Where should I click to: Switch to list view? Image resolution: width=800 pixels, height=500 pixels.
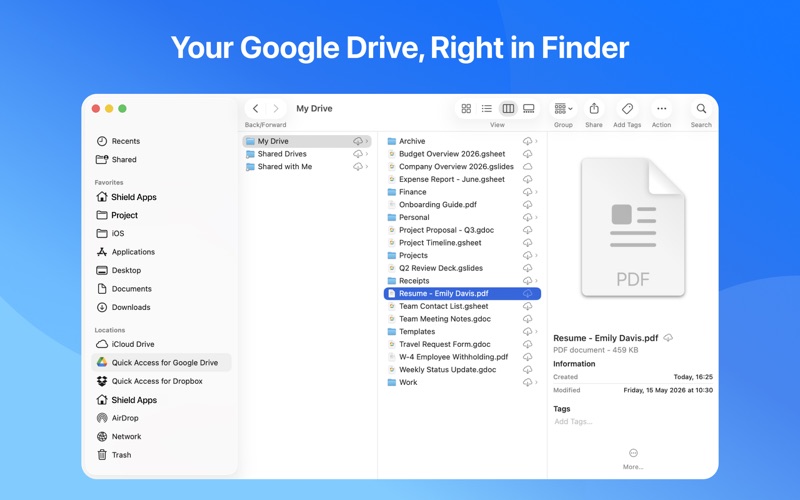click(487, 108)
